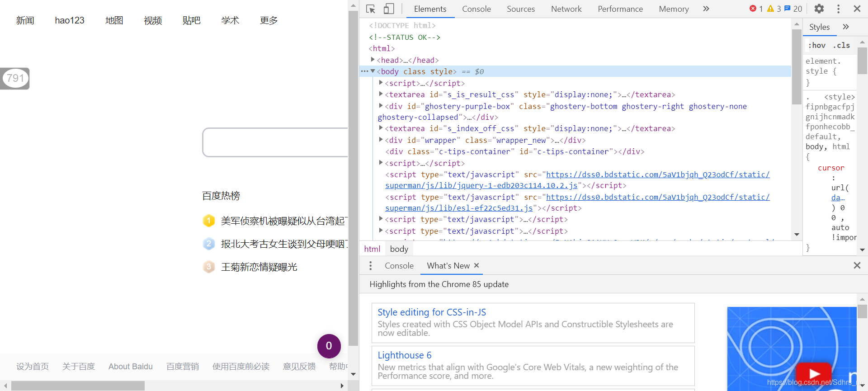The width and height of the screenshot is (868, 391).
Task: Click the data URL link in cursor style
Action: click(838, 198)
